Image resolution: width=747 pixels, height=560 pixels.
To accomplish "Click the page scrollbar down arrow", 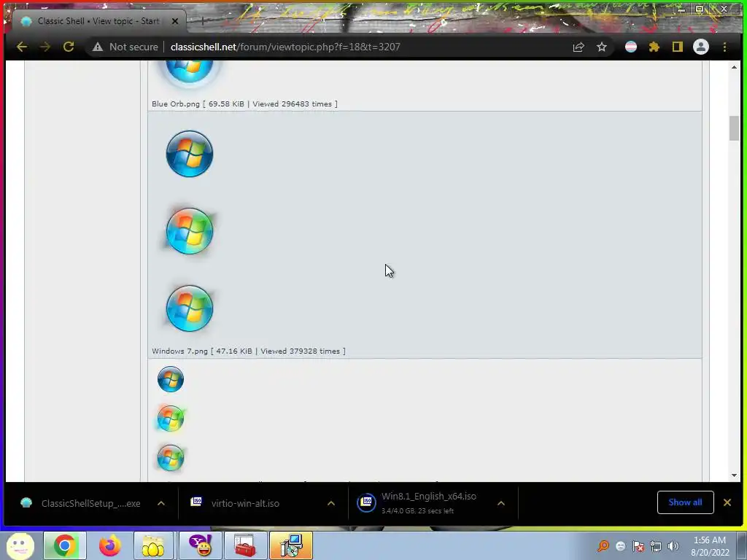I will pos(734,475).
